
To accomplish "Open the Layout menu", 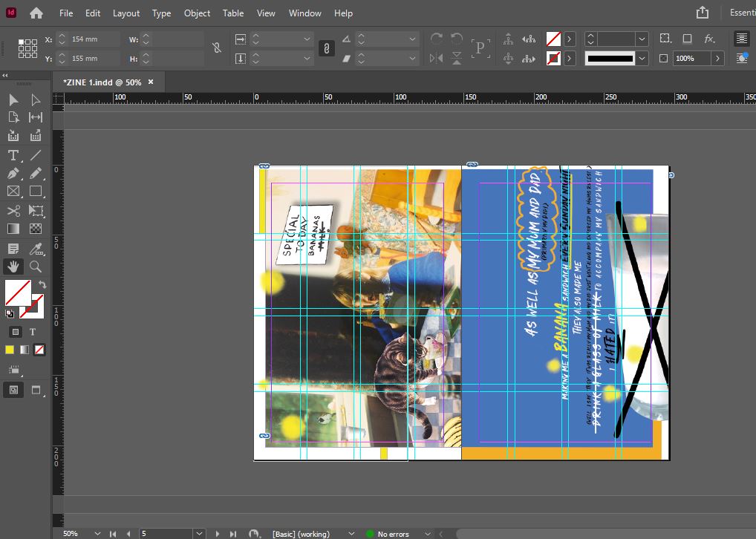I will pyautogui.click(x=126, y=13).
